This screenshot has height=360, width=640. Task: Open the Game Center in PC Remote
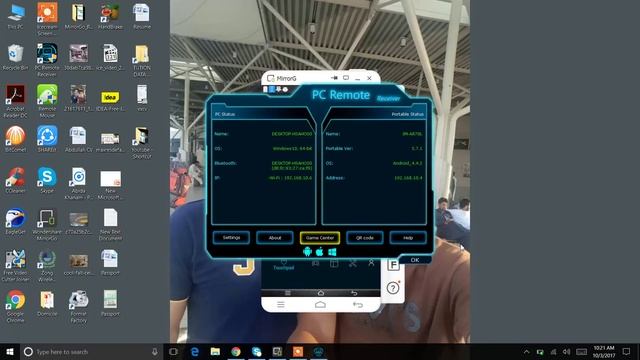pos(320,238)
